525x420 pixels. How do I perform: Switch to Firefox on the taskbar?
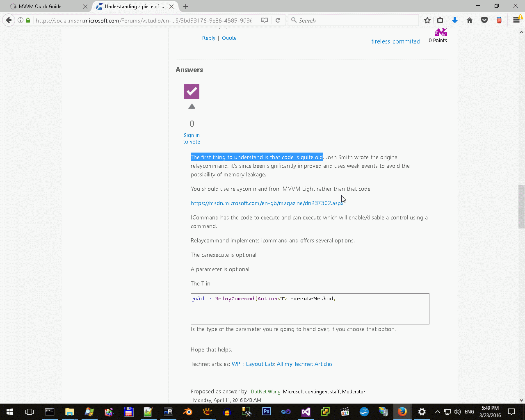coord(402,412)
